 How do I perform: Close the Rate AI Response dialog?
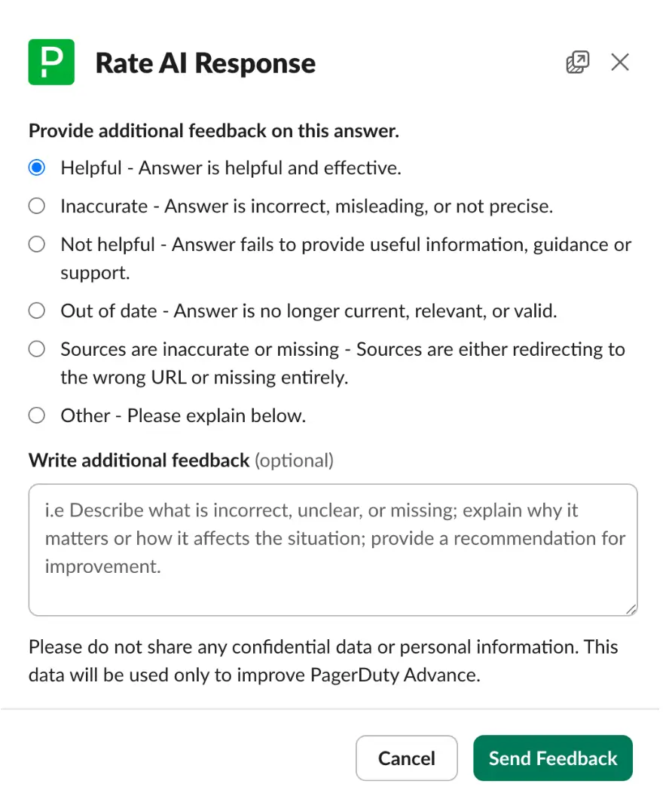coord(620,63)
